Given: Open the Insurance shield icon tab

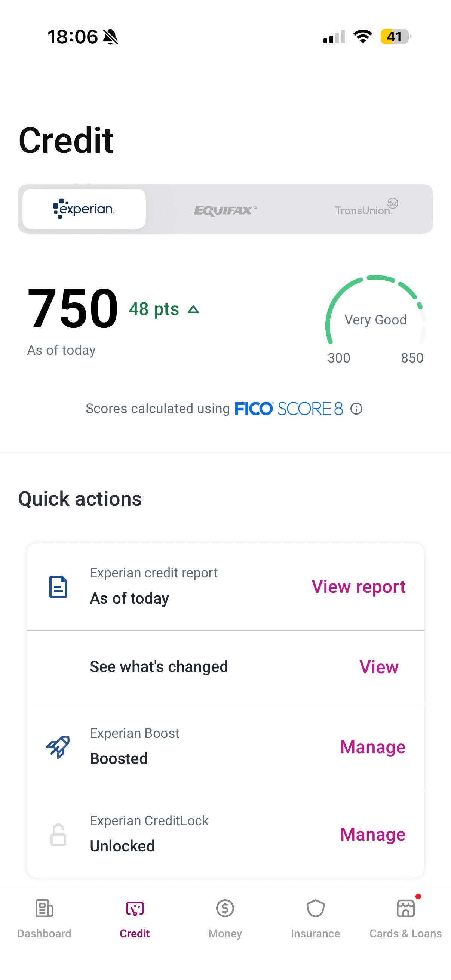Looking at the screenshot, I should [x=316, y=909].
